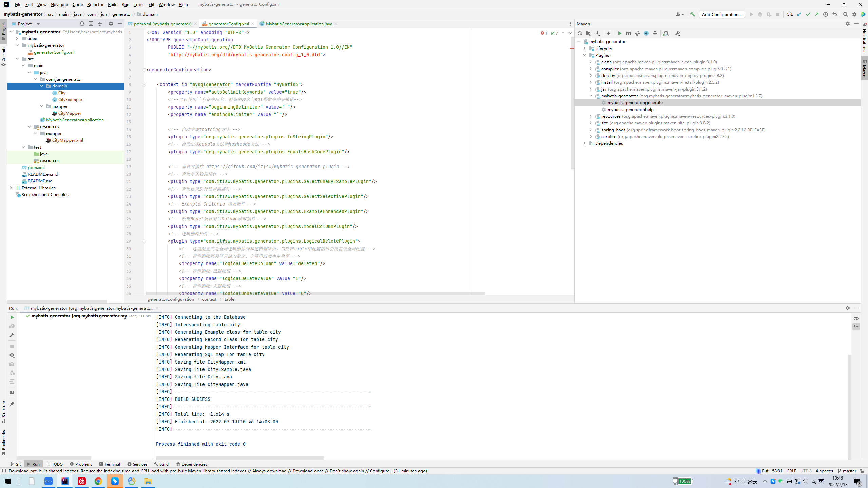Run mybatis-generator:help goal
868x488 pixels.
[630, 109]
